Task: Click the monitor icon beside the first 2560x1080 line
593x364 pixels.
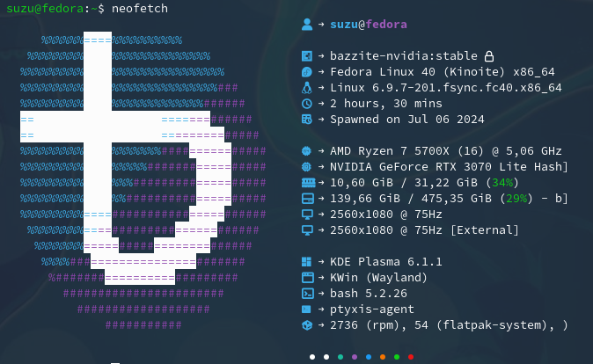Action: click(307, 215)
